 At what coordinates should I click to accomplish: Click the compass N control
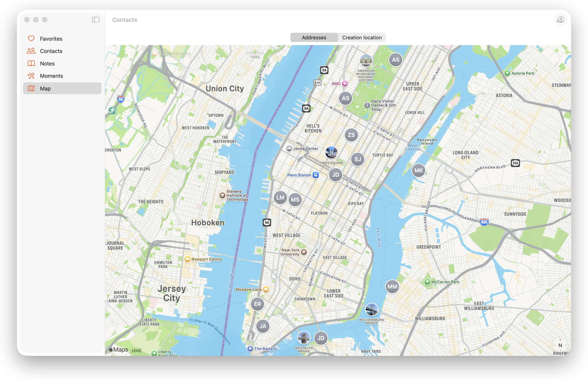coord(560,345)
